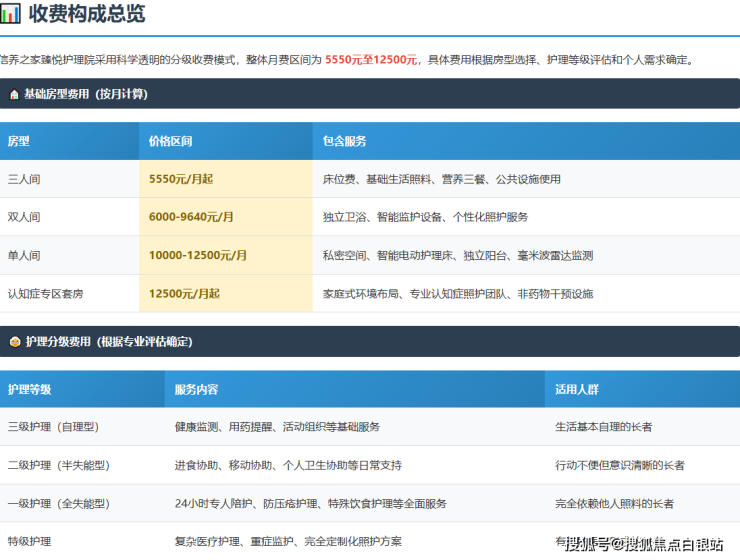Click the face icon before 护理分级费用

pyautogui.click(x=13, y=341)
